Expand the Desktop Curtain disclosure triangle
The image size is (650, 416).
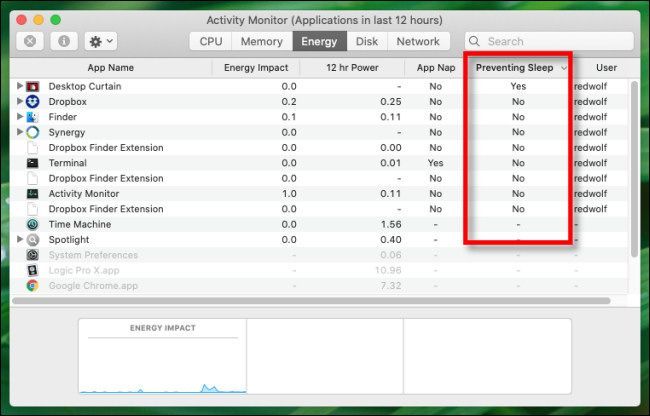pyautogui.click(x=19, y=86)
